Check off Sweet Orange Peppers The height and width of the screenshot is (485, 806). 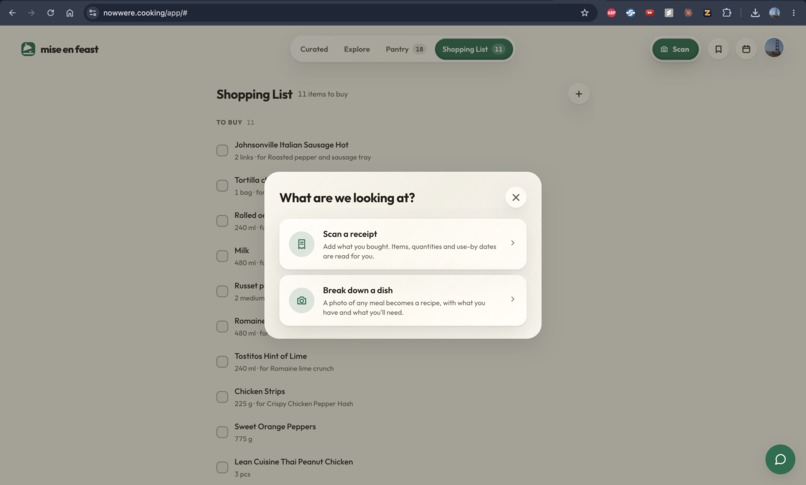222,432
